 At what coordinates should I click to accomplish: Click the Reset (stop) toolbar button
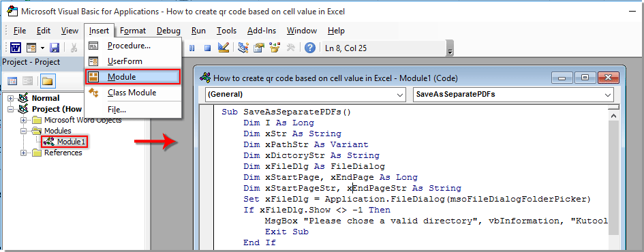point(207,48)
